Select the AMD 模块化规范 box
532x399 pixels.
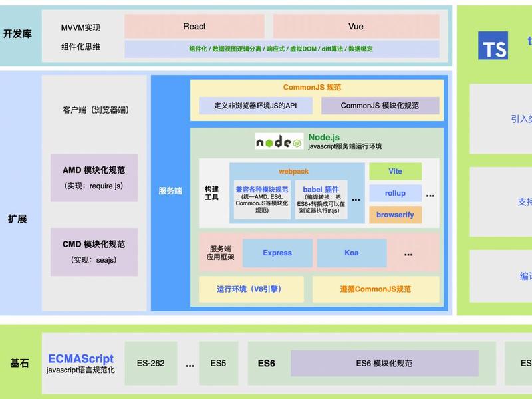(94, 178)
